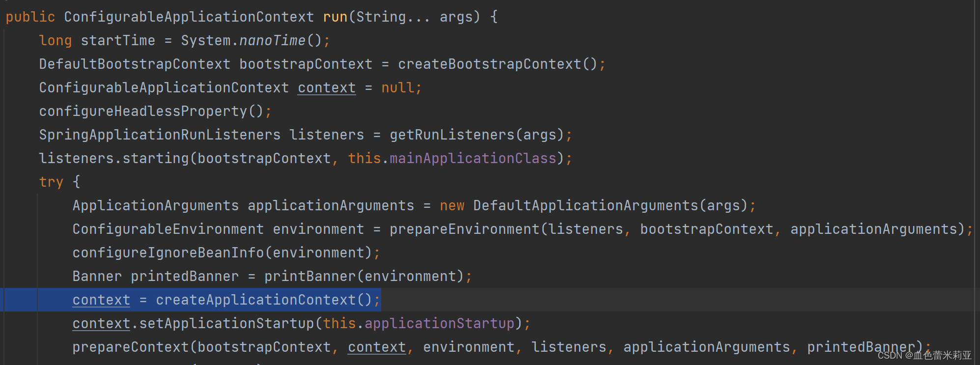Click the underlined context argument inside prepareContext
The height and width of the screenshot is (365, 980).
pos(377,347)
